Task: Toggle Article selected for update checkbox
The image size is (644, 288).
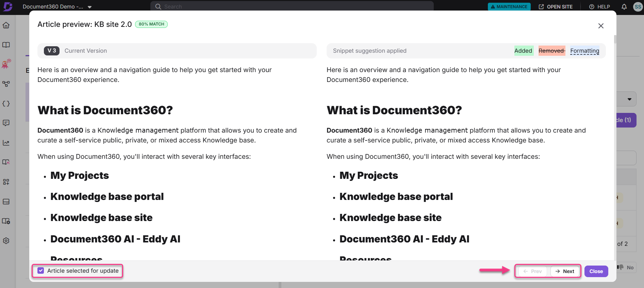Action: coord(41,271)
